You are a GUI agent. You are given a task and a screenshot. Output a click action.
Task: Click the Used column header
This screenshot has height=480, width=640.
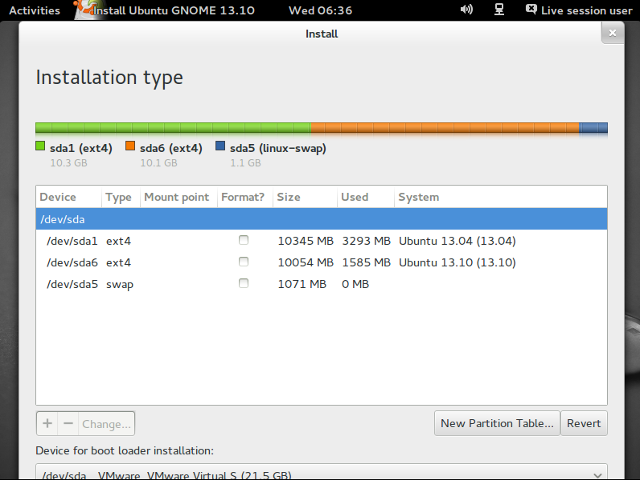pos(366,197)
